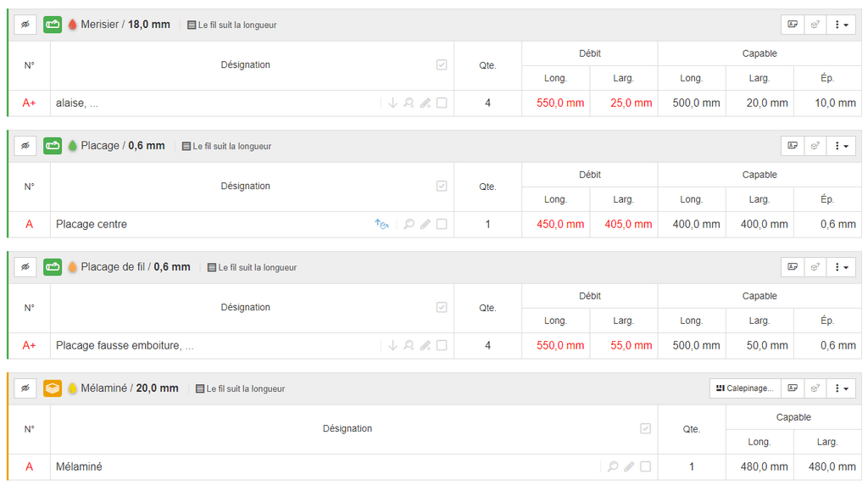Open dimensions help icon in Merisier header

tap(793, 25)
